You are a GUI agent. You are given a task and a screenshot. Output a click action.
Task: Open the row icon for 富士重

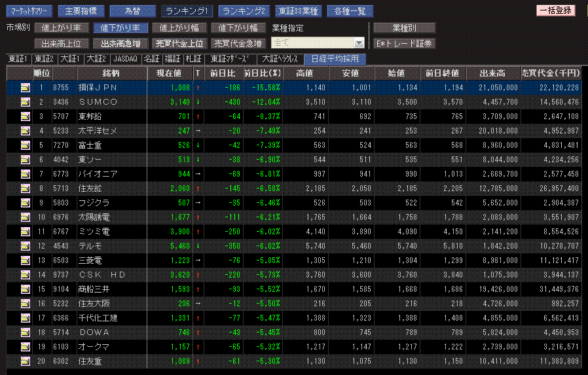tap(26, 146)
